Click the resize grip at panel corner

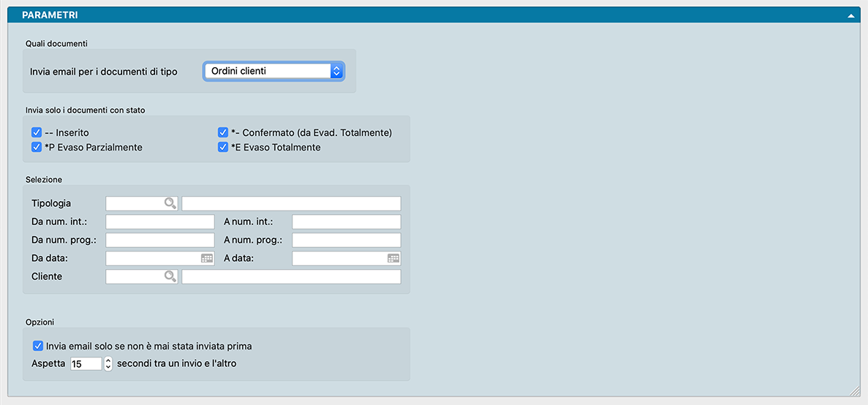[856, 391]
